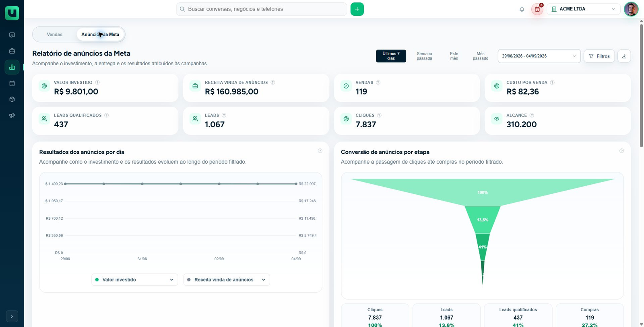Click the Vendas value 119

click(361, 92)
